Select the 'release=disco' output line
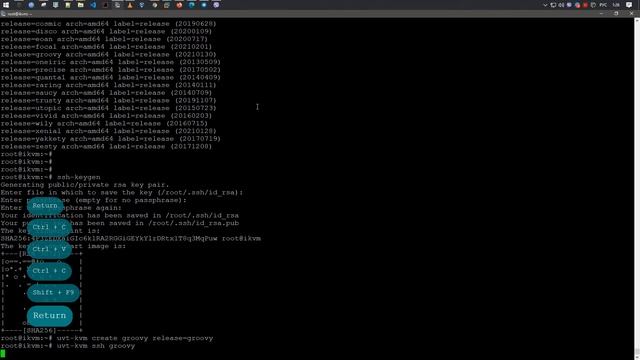The image size is (640, 360). pos(106,31)
